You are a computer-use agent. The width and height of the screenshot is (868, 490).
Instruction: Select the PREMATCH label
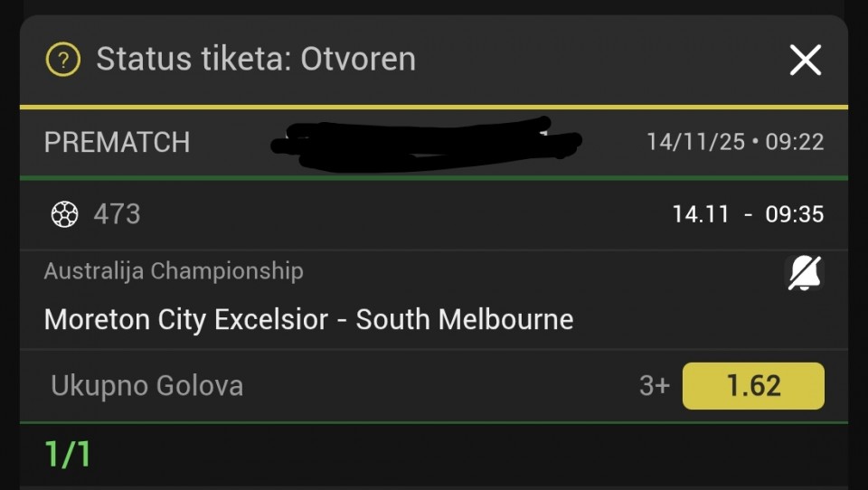[117, 142]
